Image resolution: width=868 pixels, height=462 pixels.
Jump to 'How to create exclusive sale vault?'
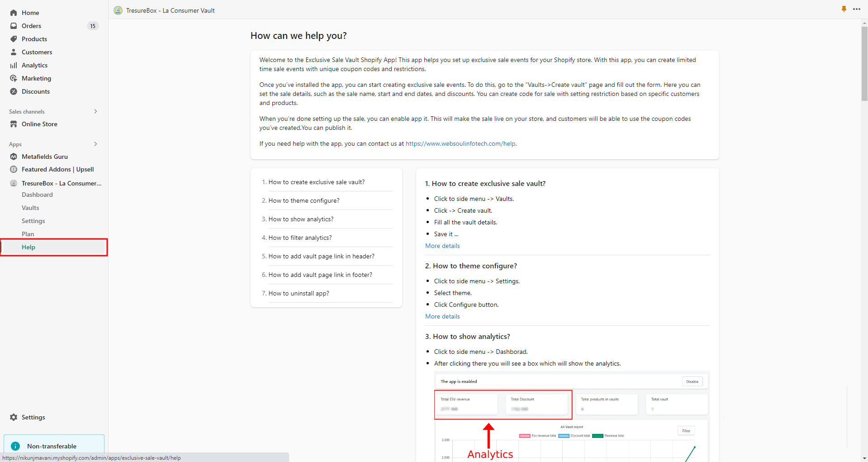coord(317,182)
